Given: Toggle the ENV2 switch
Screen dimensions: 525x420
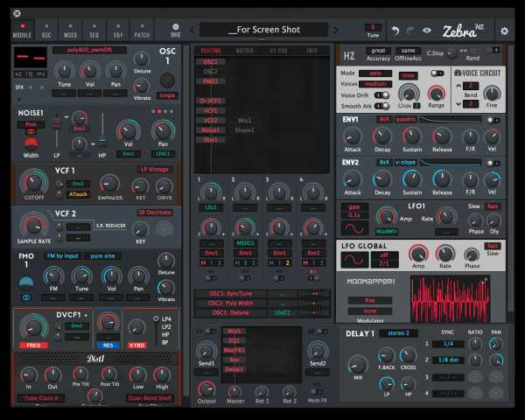Looking at the screenshot, I should pyautogui.click(x=493, y=163).
